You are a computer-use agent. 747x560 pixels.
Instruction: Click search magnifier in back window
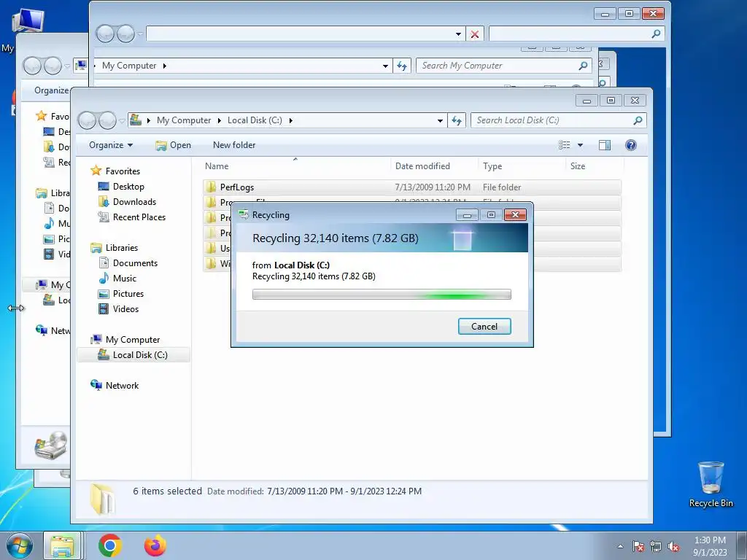[656, 34]
